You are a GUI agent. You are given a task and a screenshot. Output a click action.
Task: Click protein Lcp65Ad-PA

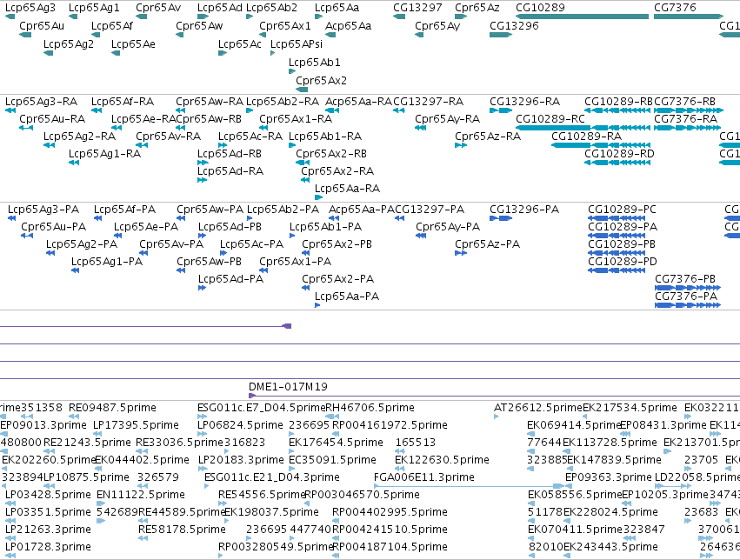pos(230,279)
